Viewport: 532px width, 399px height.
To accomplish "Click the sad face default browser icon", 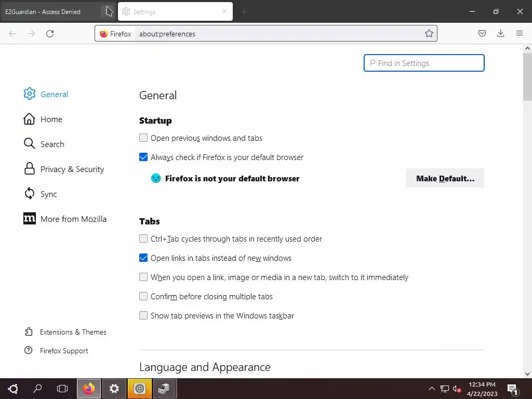I will pos(156,178).
